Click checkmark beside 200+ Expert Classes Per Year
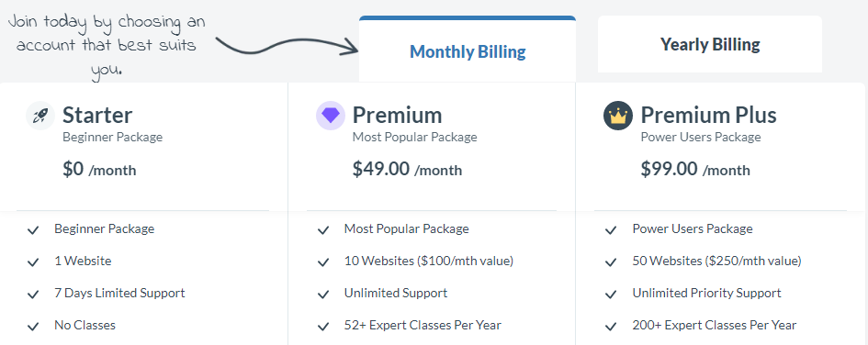Viewport: 868px width, 345px height. coord(611,327)
